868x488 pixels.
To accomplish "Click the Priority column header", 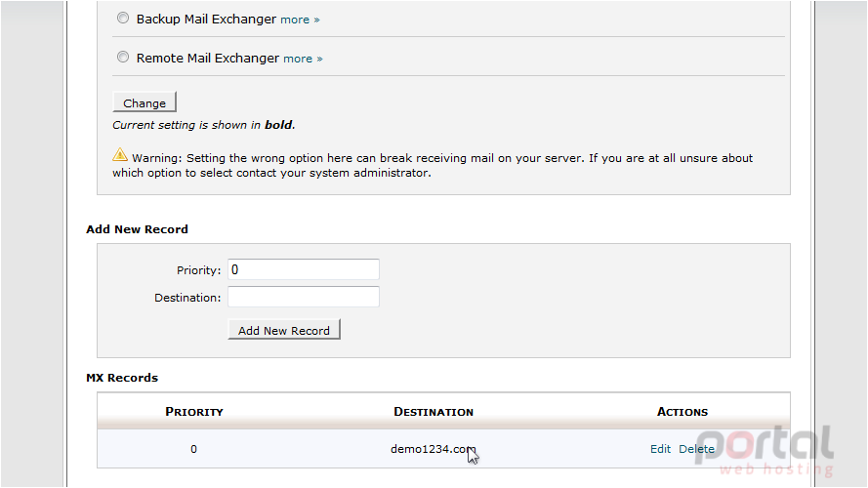I will pyautogui.click(x=193, y=412).
